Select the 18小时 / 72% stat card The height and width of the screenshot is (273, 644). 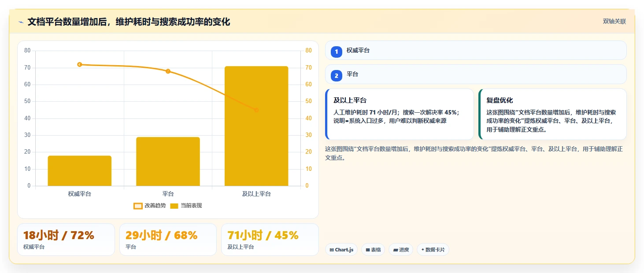pos(66,240)
